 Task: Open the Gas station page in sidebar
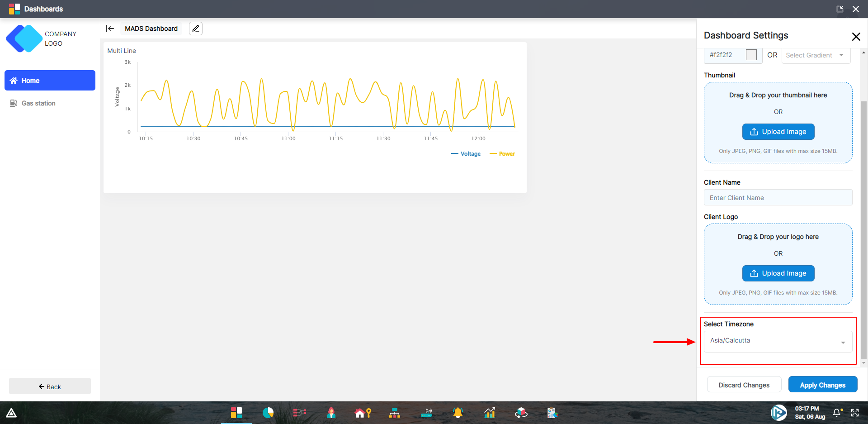click(38, 103)
